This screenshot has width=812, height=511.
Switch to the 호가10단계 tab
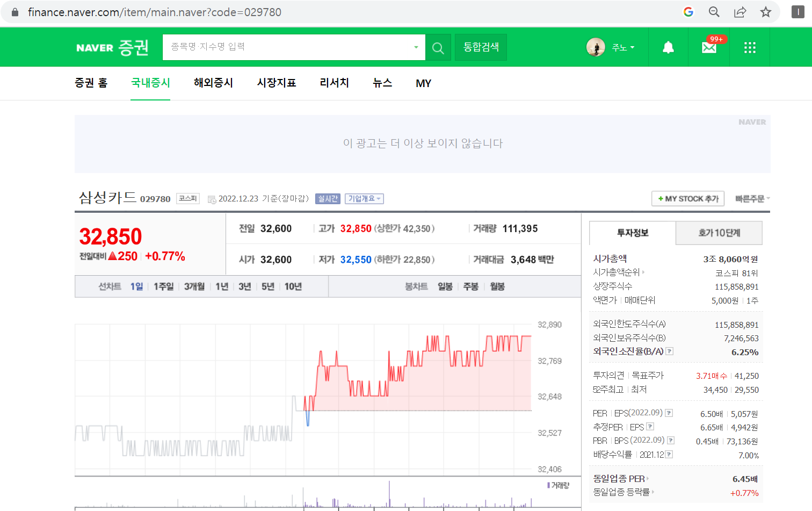tap(719, 233)
